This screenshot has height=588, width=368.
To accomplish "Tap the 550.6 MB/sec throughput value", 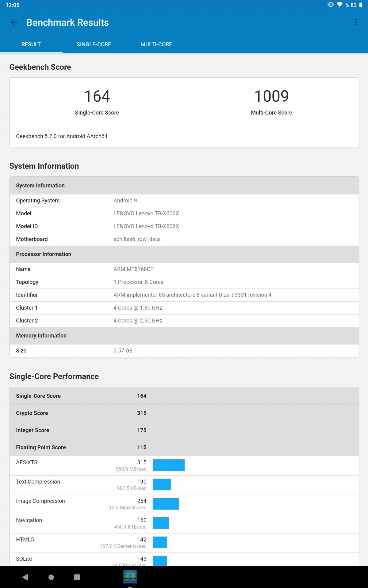I will coord(131,469).
